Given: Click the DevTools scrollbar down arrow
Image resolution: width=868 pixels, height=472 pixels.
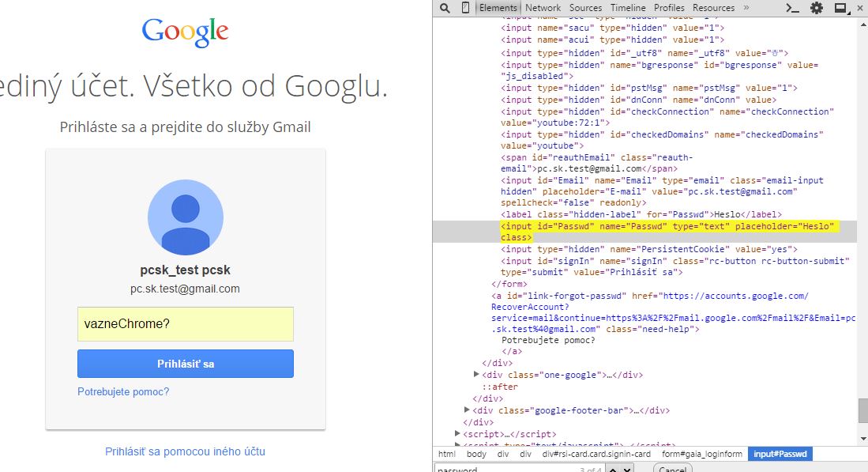Looking at the screenshot, I should [862, 439].
